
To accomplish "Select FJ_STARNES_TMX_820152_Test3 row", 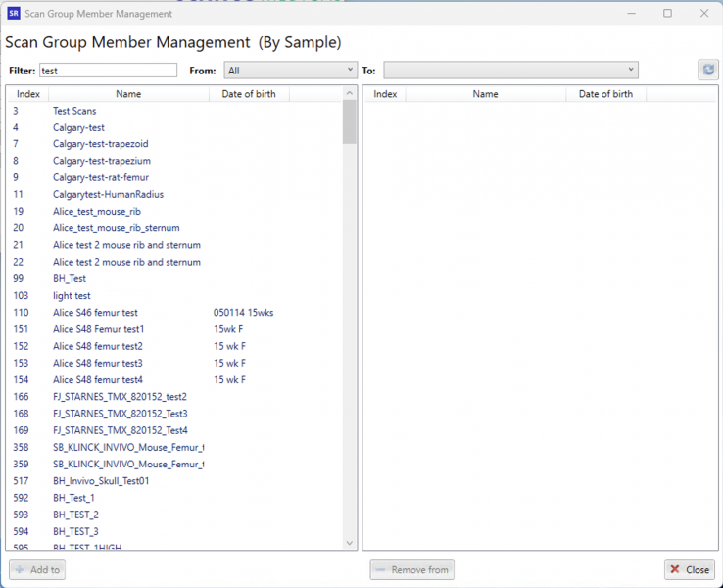I will point(175,414).
